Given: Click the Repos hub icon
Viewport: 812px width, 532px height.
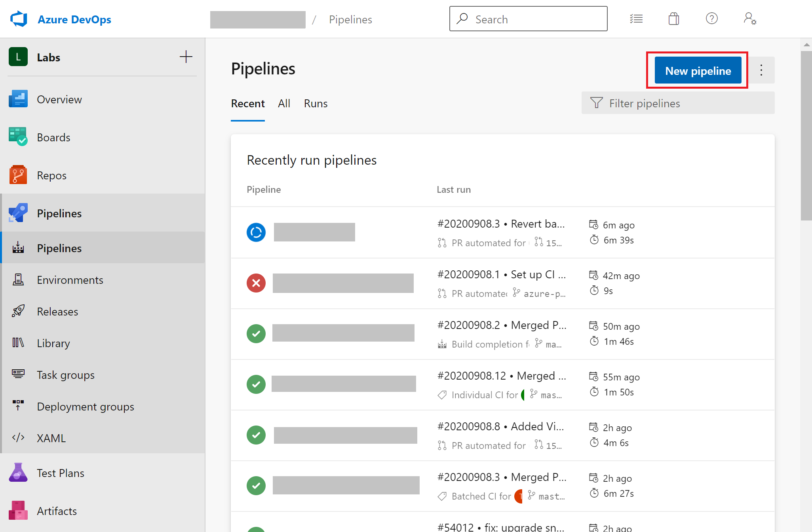Looking at the screenshot, I should tap(18, 175).
